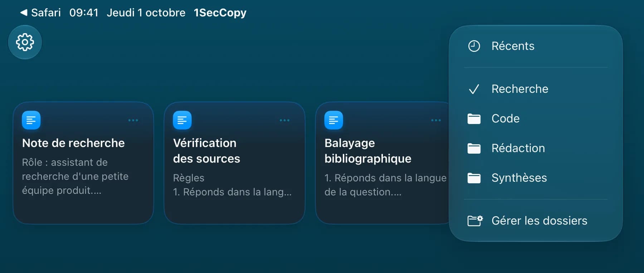
Task: Open the Vérification des sources card title
Action: tap(206, 151)
